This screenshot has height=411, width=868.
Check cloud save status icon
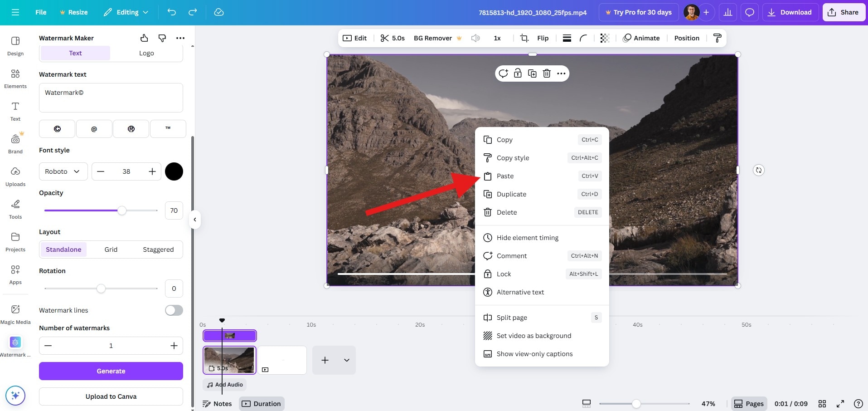coord(219,12)
